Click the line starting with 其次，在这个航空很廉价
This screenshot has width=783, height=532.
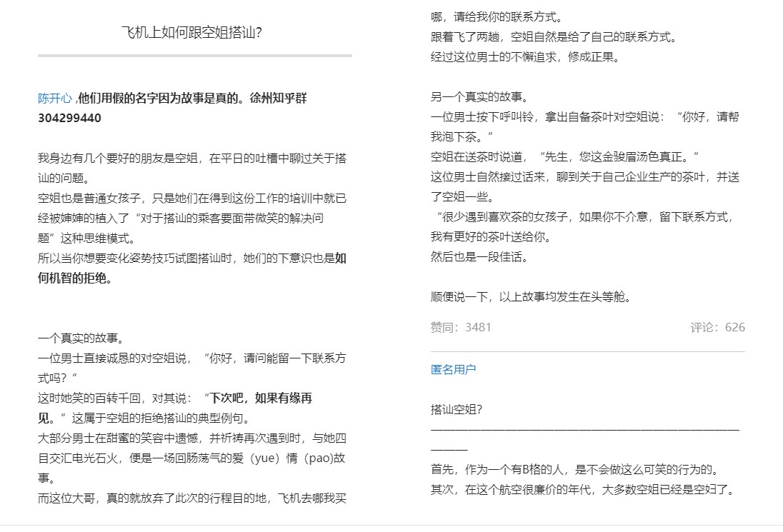pos(582,489)
